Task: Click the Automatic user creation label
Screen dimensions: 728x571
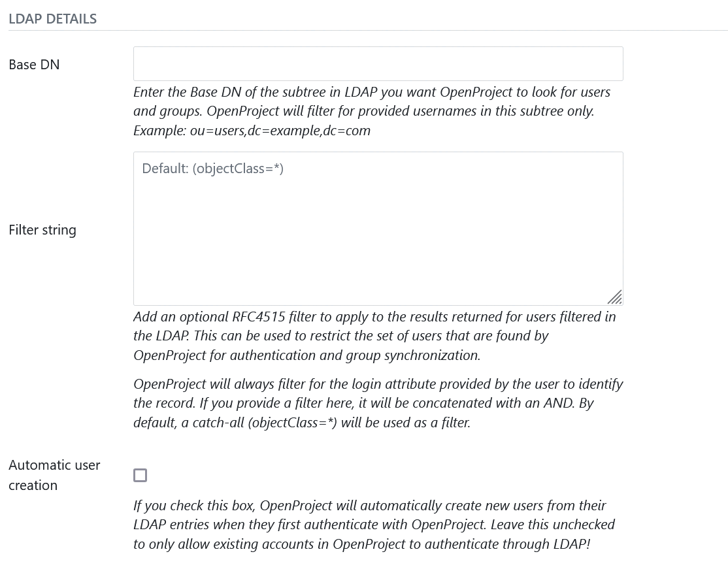Action: [54, 475]
